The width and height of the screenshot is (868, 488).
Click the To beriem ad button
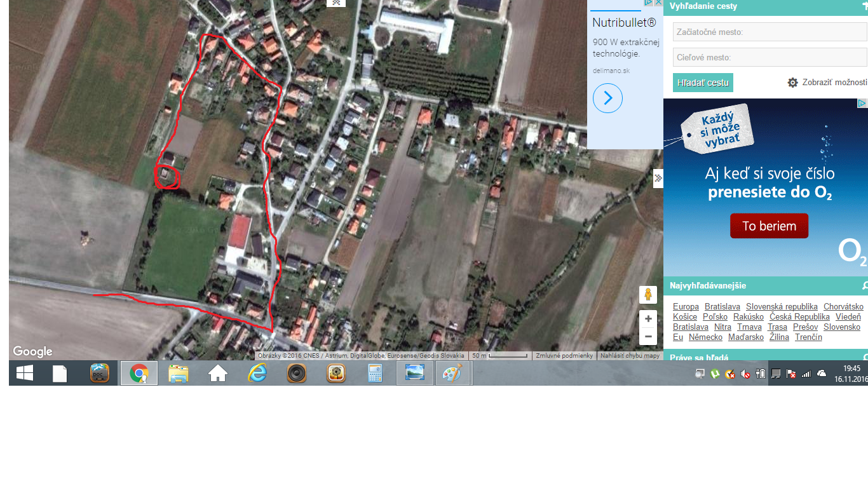(x=769, y=226)
